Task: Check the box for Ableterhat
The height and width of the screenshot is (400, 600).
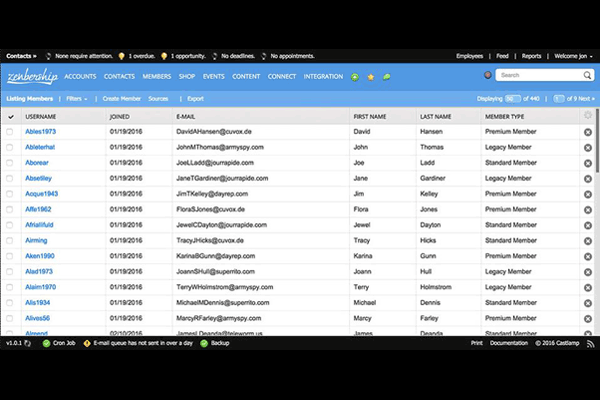Action: coord(11,147)
